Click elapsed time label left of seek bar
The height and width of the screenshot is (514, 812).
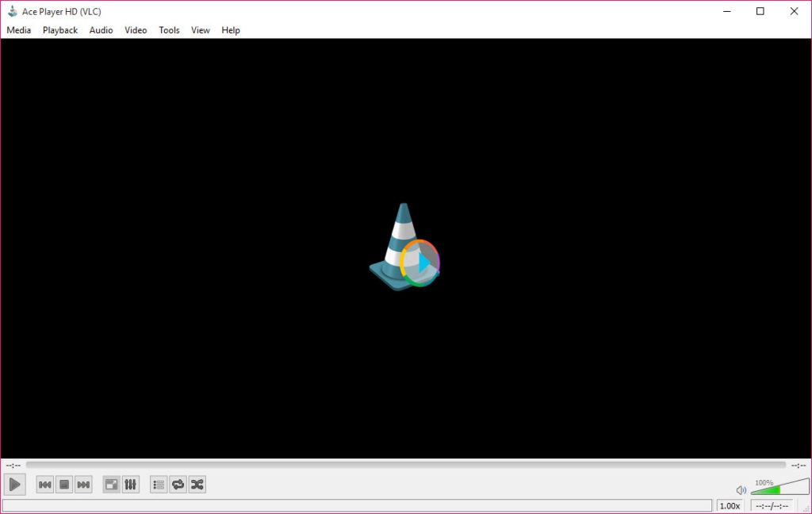[x=13, y=466]
